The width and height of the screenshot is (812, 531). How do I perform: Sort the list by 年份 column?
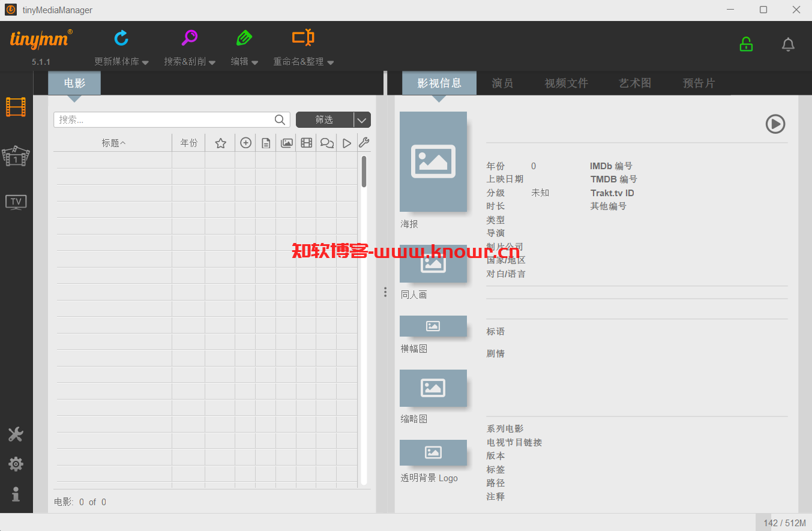[x=188, y=143]
